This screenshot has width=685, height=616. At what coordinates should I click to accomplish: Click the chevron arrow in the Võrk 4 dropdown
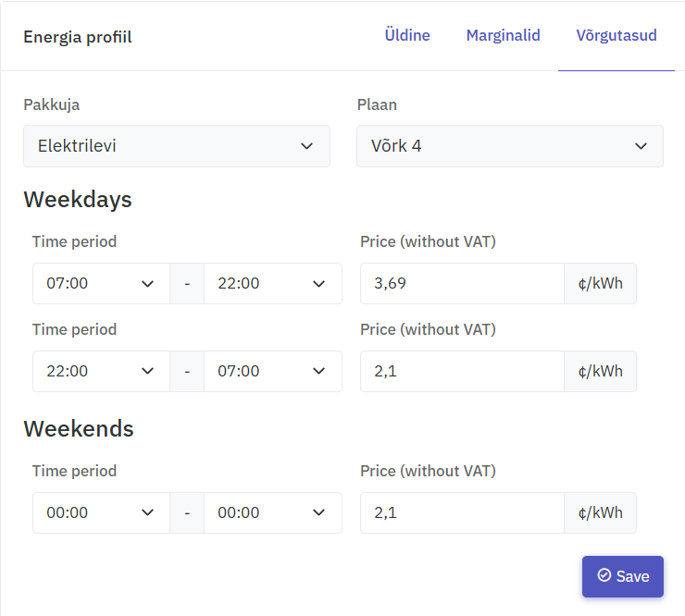tap(641, 146)
